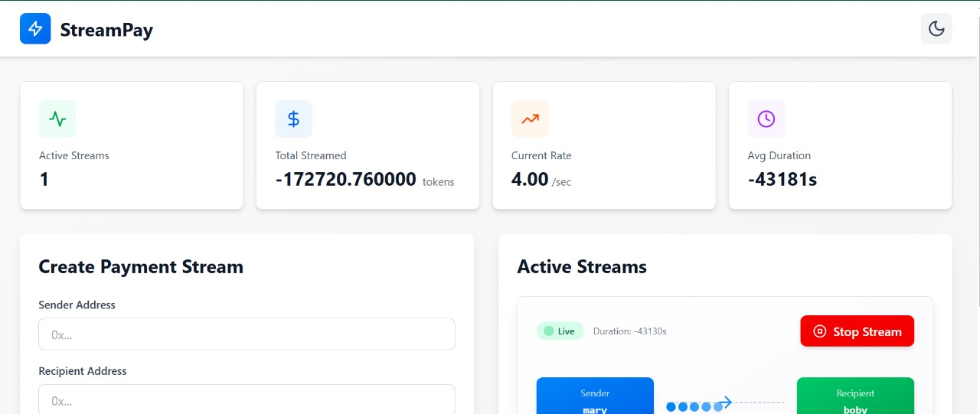Click the Avg Duration value -43181s
The width and height of the screenshot is (980, 414).
tap(782, 180)
